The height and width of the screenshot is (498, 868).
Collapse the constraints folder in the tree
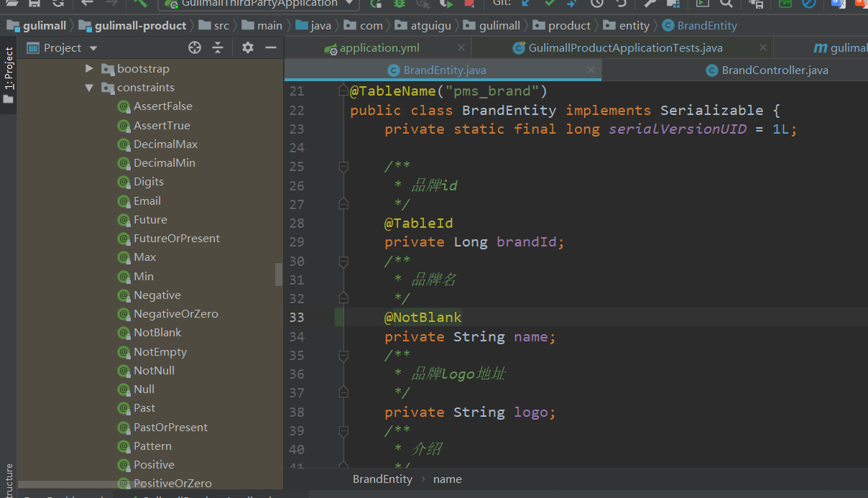90,88
